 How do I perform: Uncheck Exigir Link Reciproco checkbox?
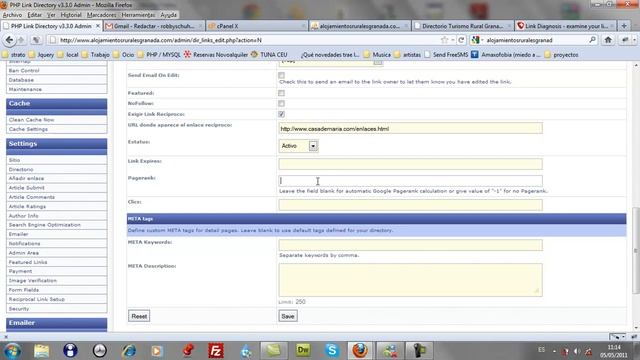tap(281, 114)
